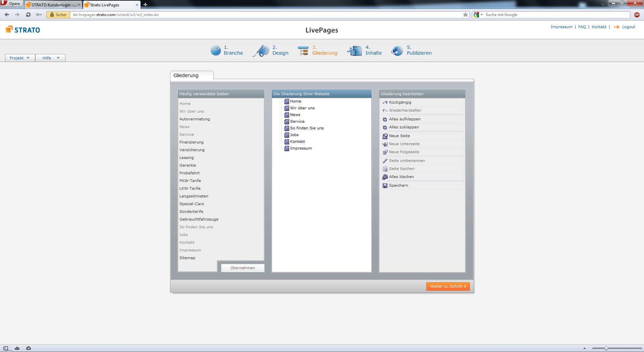This screenshot has width=644, height=352.
Task: Bookmark page with the star icon
Action: pos(466,15)
